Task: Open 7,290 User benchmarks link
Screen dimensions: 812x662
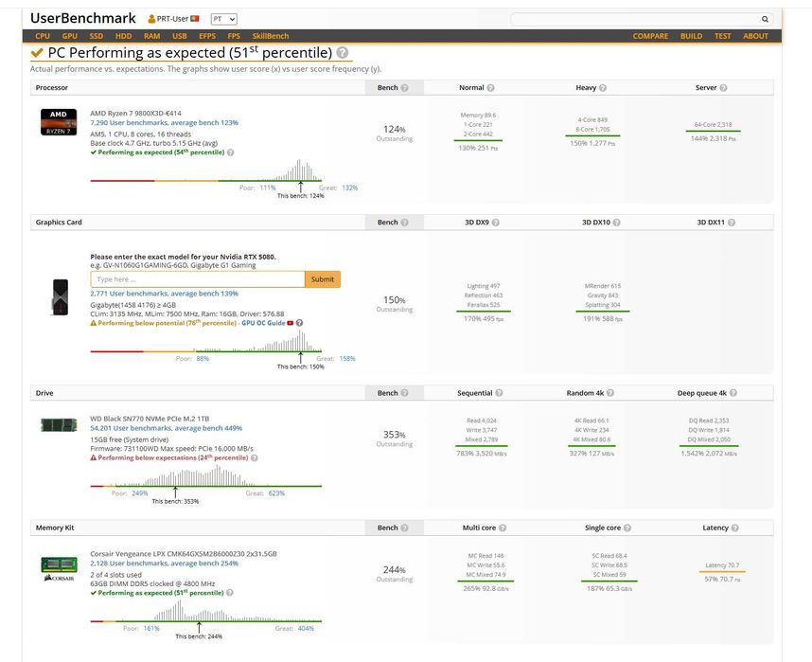Action: [x=164, y=123]
